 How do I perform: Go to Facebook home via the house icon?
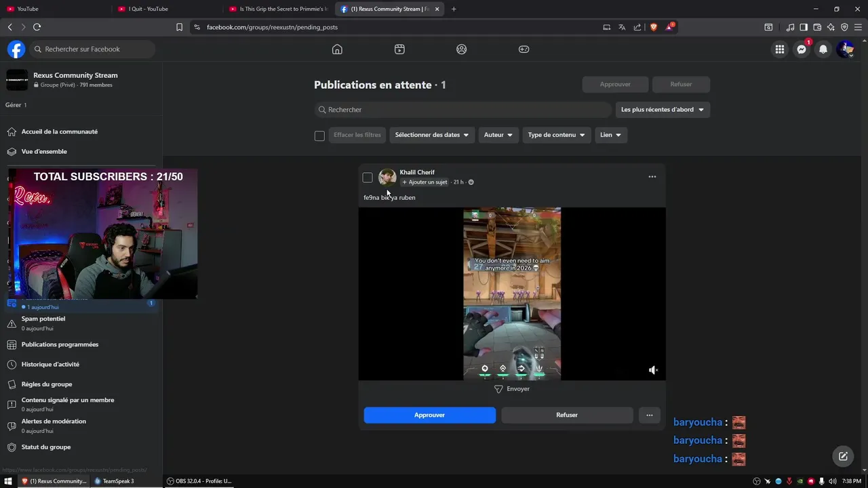click(x=337, y=49)
